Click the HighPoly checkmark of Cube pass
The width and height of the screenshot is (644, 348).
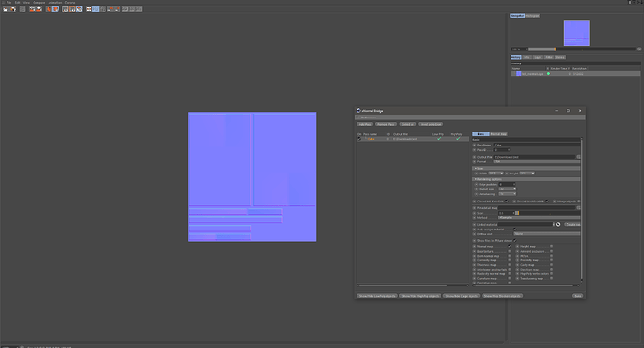[458, 139]
